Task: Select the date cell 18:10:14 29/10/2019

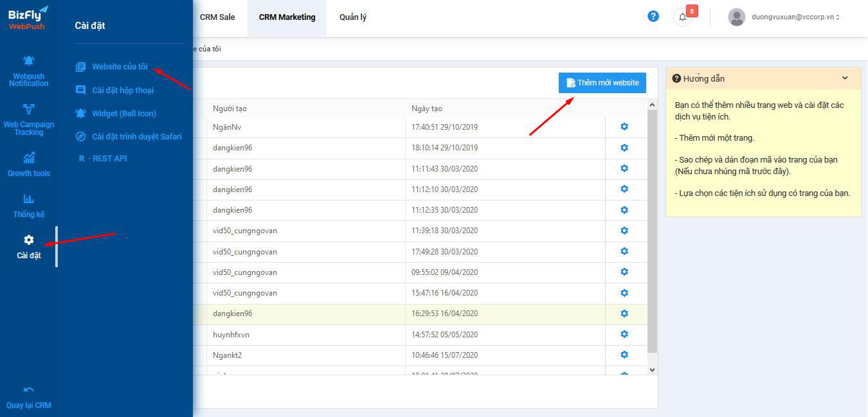Action: coord(505,148)
